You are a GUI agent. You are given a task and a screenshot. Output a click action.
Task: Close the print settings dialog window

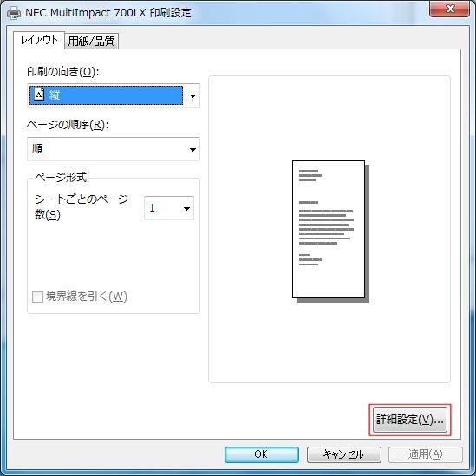click(450, 9)
